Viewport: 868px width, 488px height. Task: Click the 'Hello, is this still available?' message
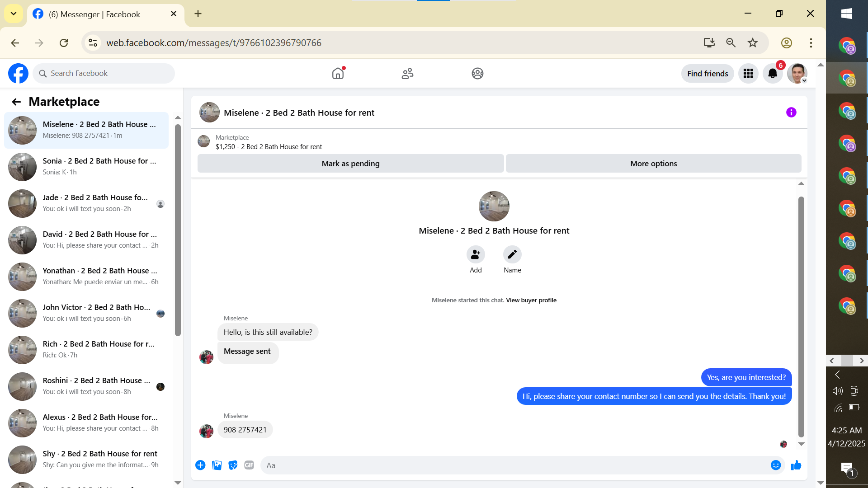click(x=268, y=332)
